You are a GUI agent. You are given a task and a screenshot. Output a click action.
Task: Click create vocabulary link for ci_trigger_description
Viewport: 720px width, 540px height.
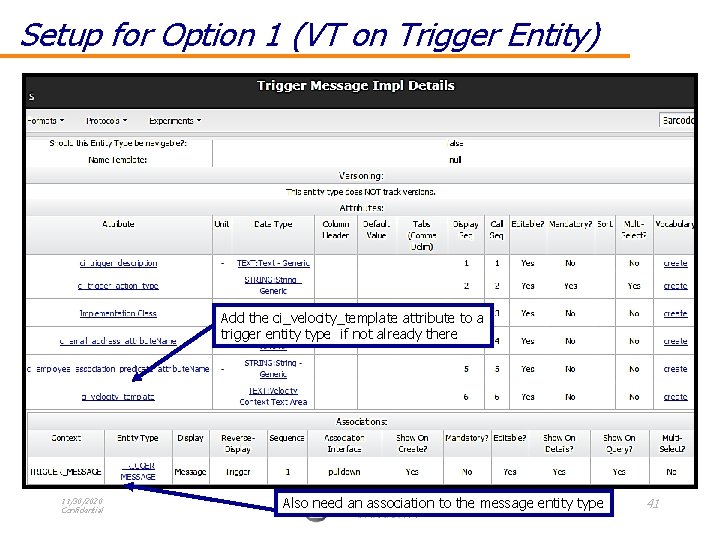tap(675, 263)
